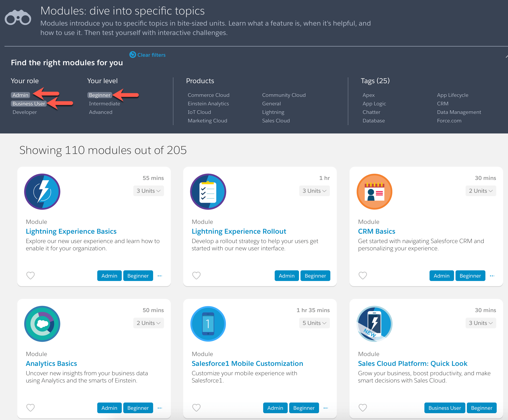The height and width of the screenshot is (420, 508).
Task: Click Admin tag on Lightning Experience Basics
Action: (109, 276)
